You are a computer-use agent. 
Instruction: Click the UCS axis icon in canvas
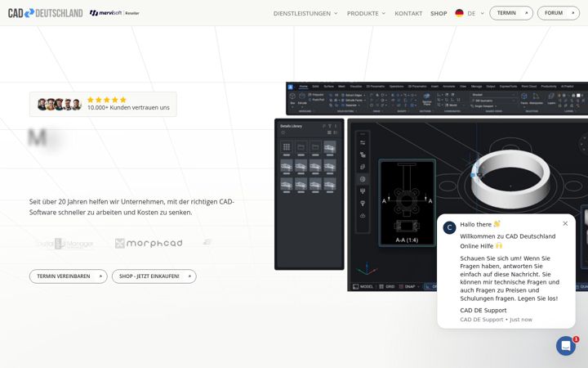(367, 269)
